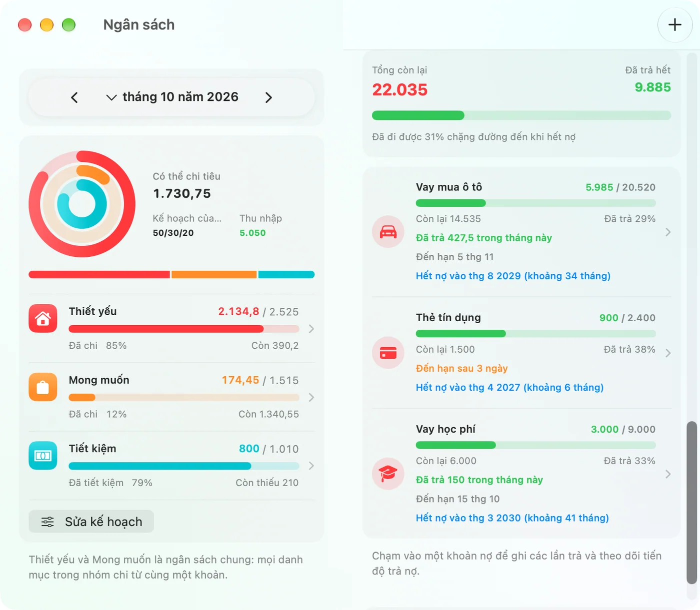Click the green macOS zoom window button
The height and width of the screenshot is (610, 700).
68,24
